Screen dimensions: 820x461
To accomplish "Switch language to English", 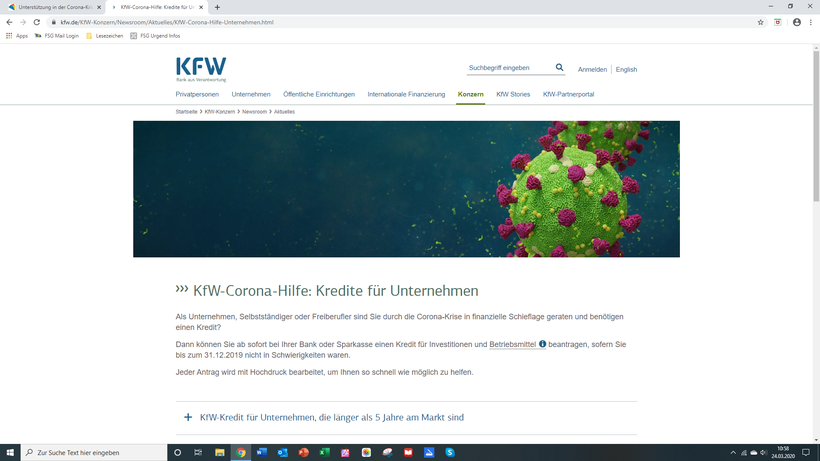I will click(626, 70).
